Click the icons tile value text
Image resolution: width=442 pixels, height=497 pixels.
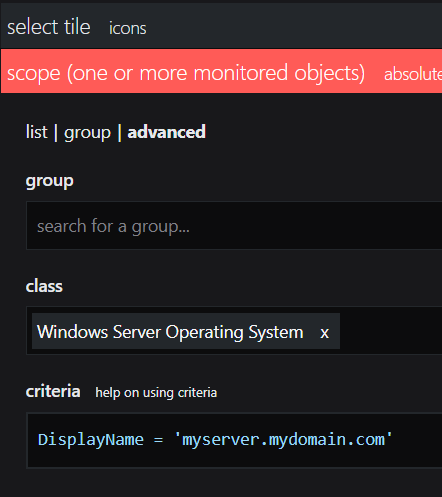click(128, 28)
